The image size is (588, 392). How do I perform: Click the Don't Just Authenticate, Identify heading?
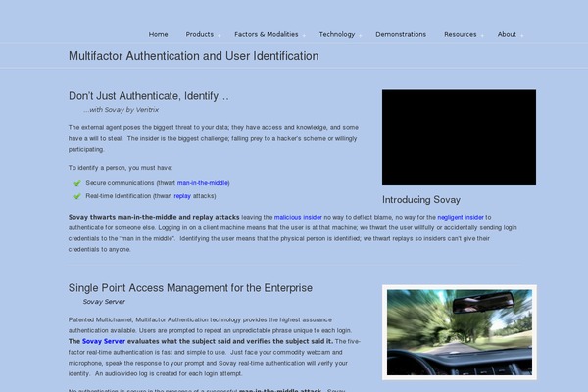coord(149,96)
